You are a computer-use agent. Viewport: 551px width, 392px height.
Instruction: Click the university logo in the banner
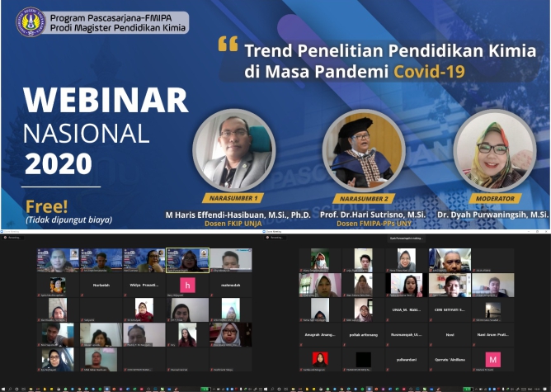pyautogui.click(x=31, y=21)
